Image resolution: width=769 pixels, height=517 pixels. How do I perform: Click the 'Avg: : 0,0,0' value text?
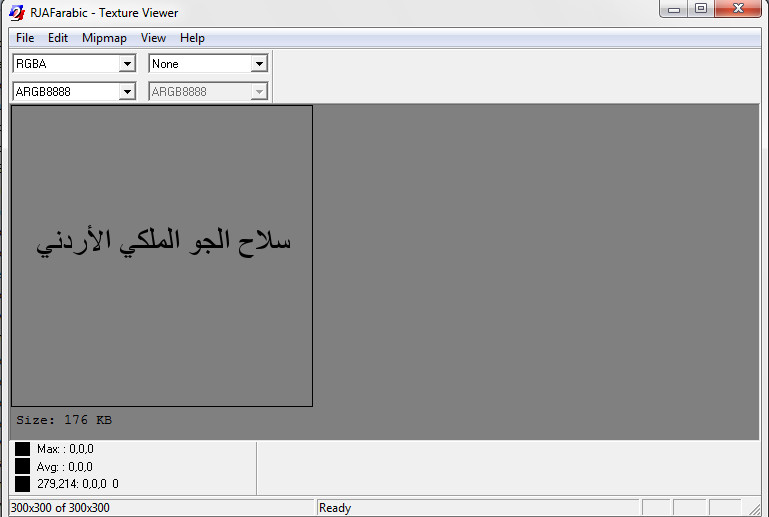(65, 466)
